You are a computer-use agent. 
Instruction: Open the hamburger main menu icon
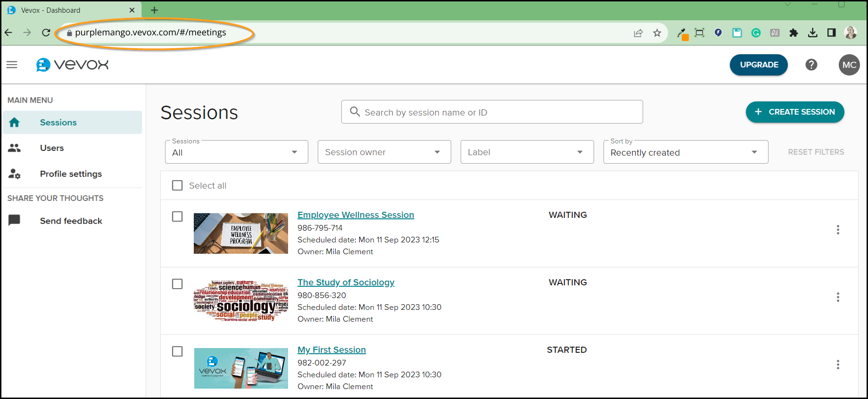pos(12,65)
